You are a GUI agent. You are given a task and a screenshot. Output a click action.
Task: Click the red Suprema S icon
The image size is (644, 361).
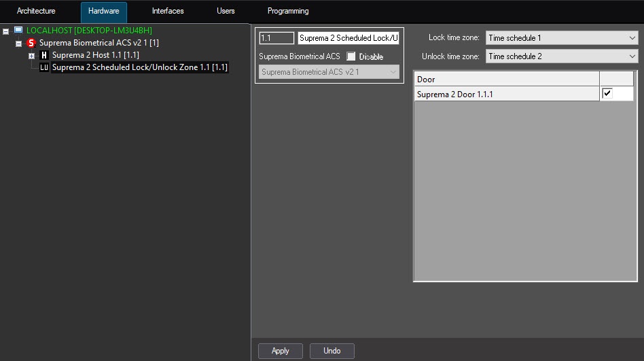31,43
